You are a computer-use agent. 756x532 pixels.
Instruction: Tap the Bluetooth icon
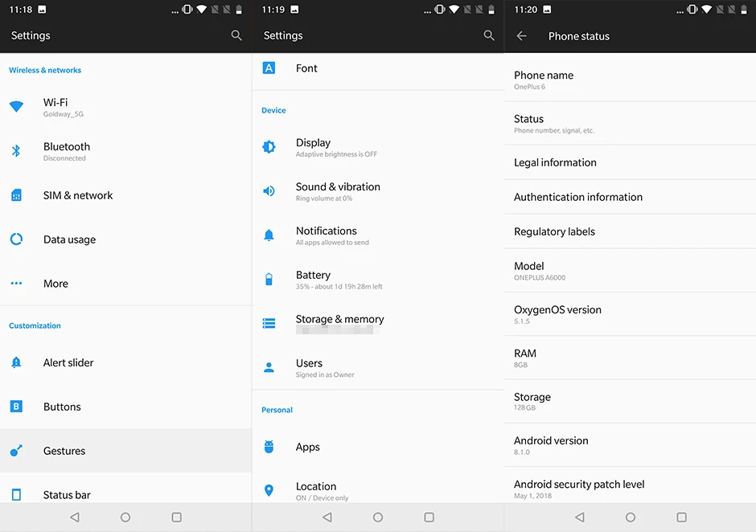[16, 151]
